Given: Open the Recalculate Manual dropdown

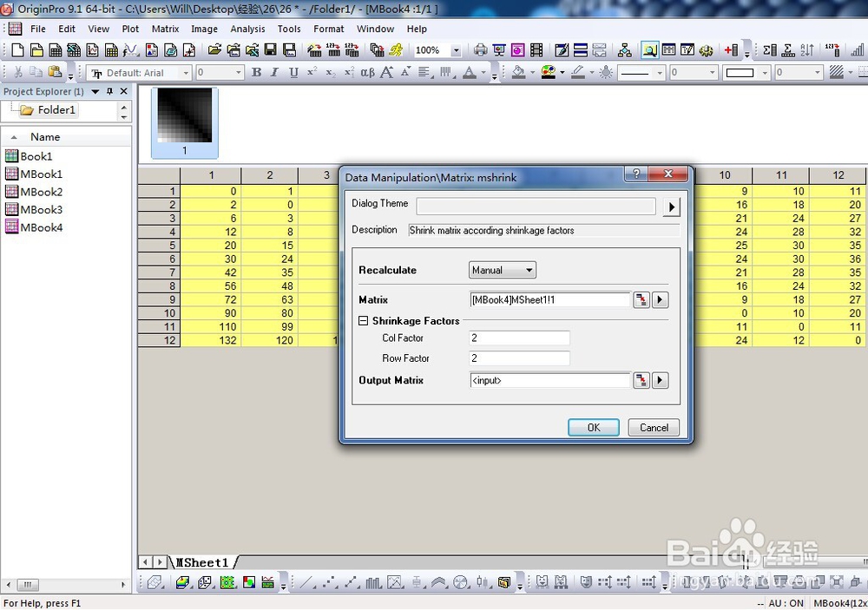Looking at the screenshot, I should [x=502, y=270].
